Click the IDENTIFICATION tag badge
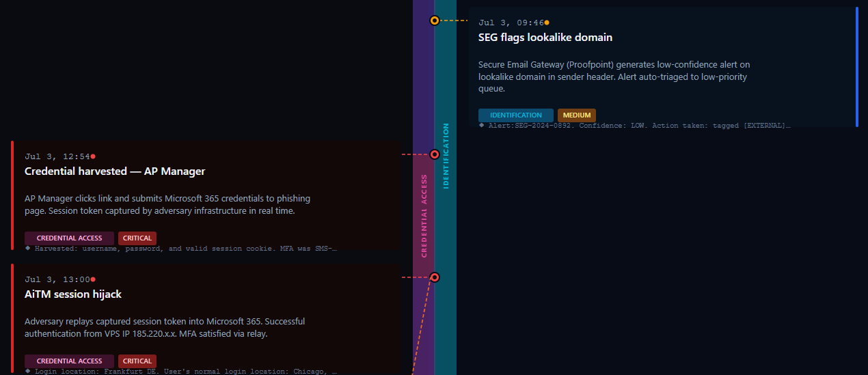Screen dimensions: 868x375 click(516, 115)
